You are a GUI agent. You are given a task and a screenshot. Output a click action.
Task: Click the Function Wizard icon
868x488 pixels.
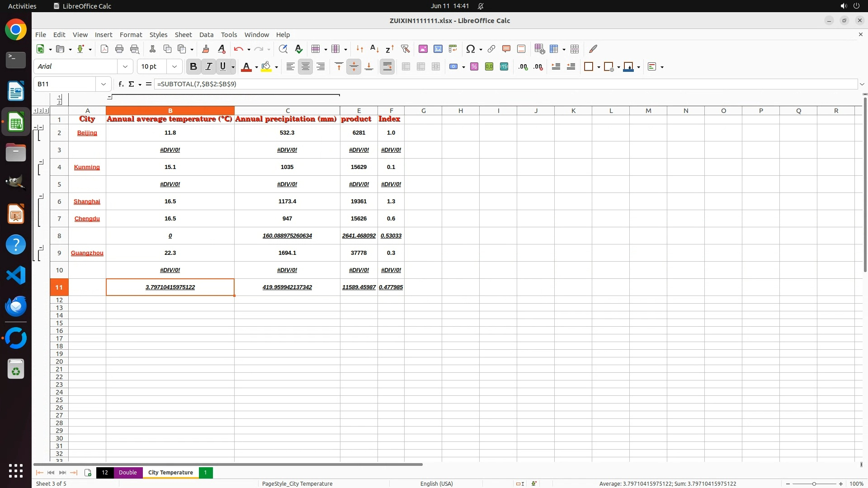pyautogui.click(x=121, y=84)
